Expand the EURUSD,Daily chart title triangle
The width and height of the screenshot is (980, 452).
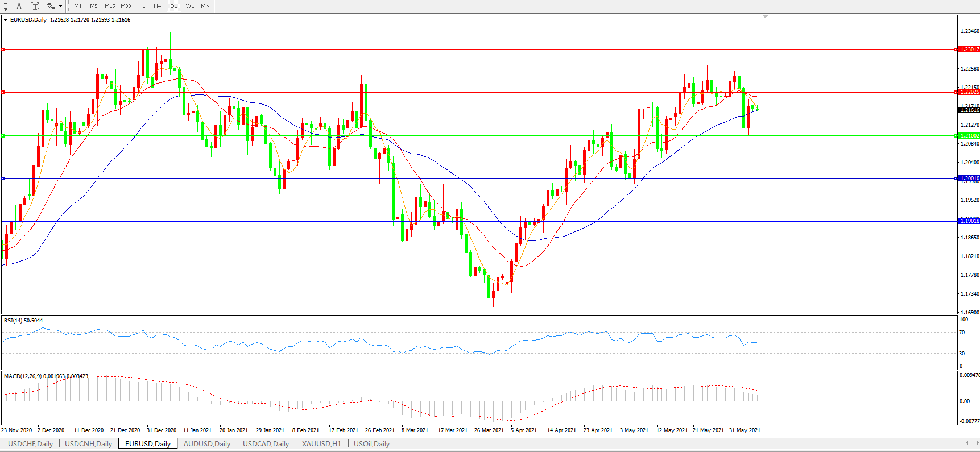(6, 20)
